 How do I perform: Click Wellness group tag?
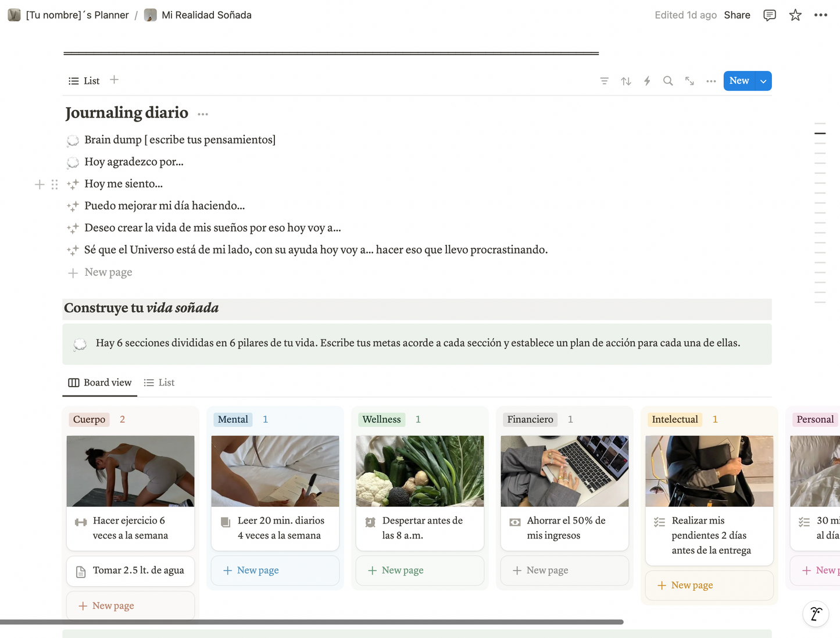pos(381,419)
